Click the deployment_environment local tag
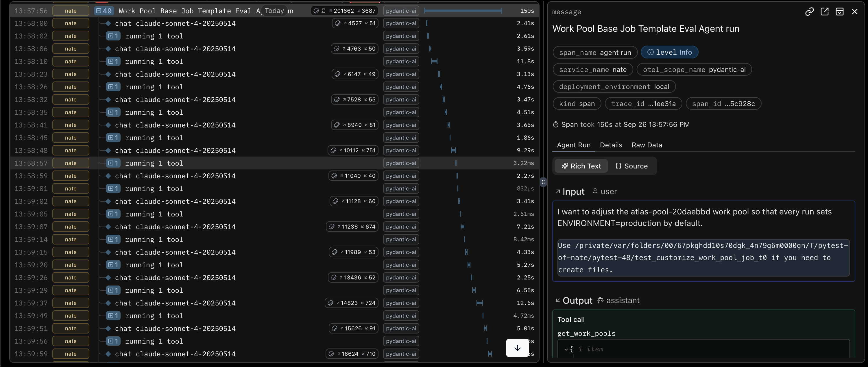868x367 pixels. 614,86
